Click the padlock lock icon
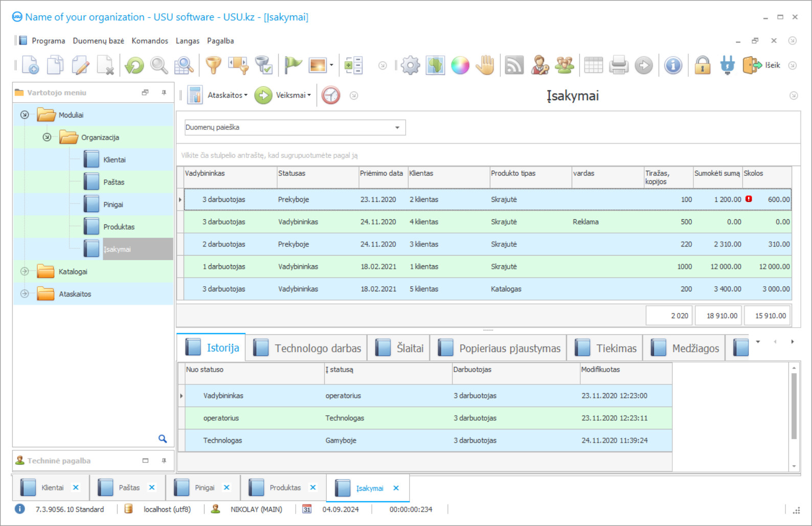812x526 pixels. point(703,65)
